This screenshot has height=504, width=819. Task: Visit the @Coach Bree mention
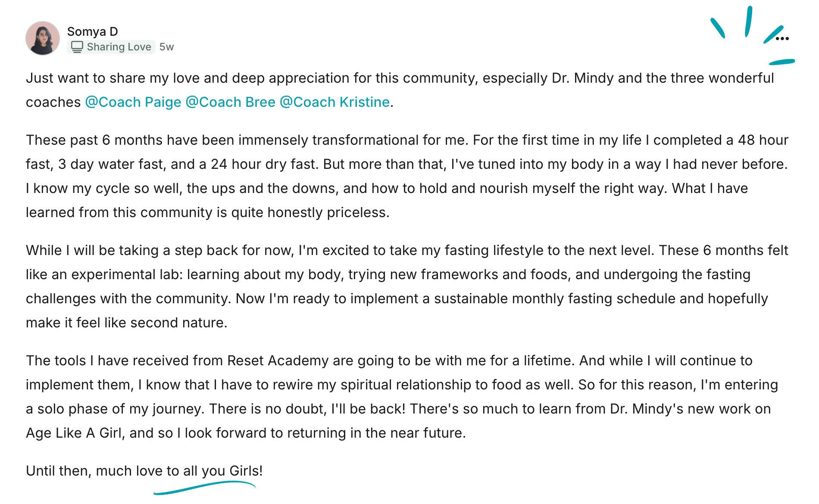pyautogui.click(x=230, y=102)
